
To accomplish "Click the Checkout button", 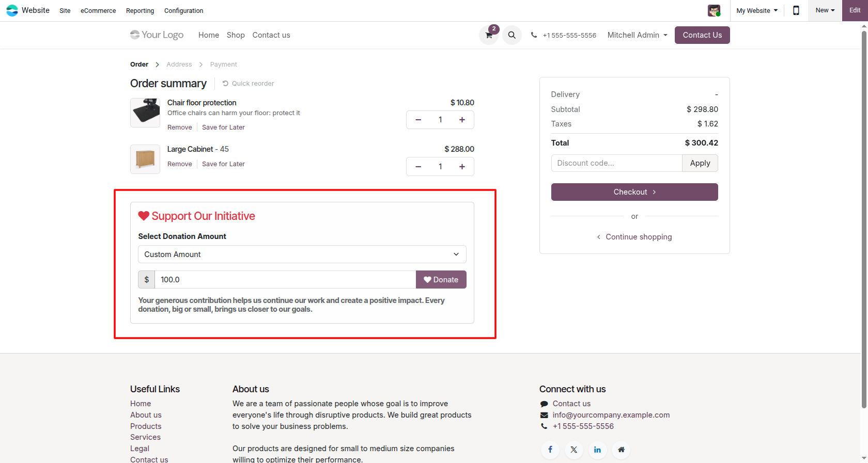I will [634, 192].
